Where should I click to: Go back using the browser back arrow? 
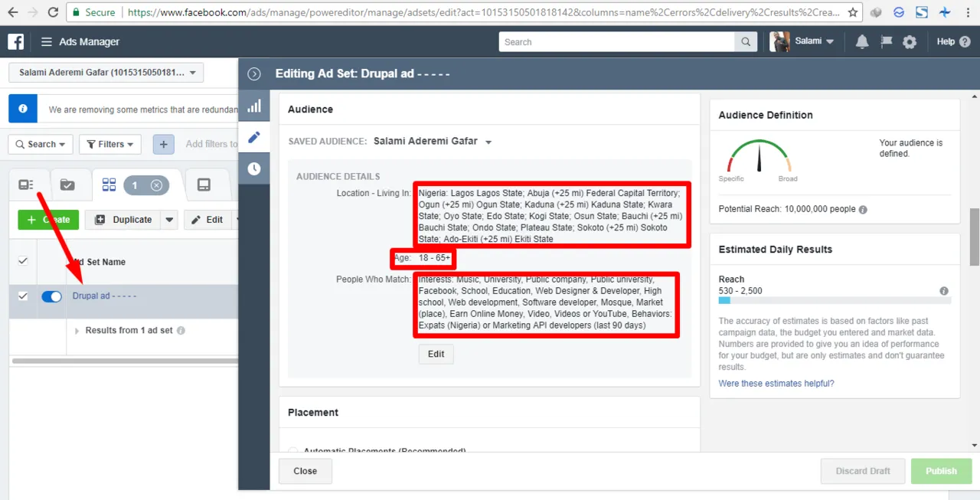pyautogui.click(x=11, y=12)
